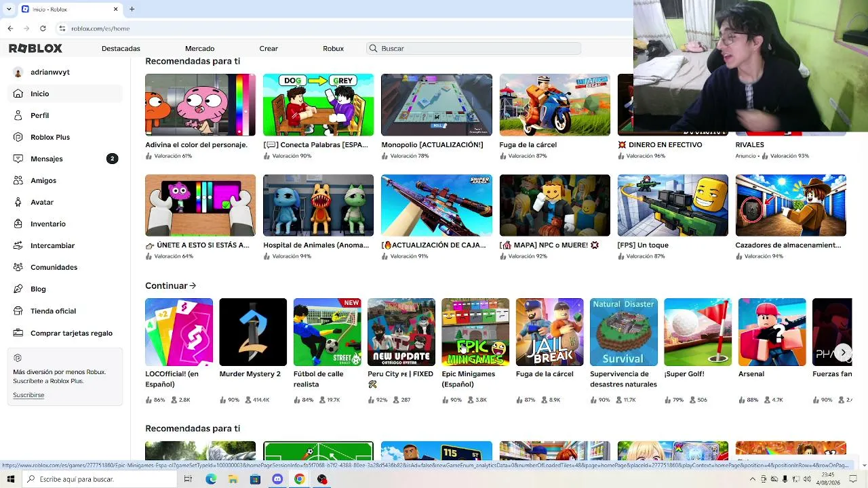
Task: View site information icon in address bar
Action: coord(62,28)
